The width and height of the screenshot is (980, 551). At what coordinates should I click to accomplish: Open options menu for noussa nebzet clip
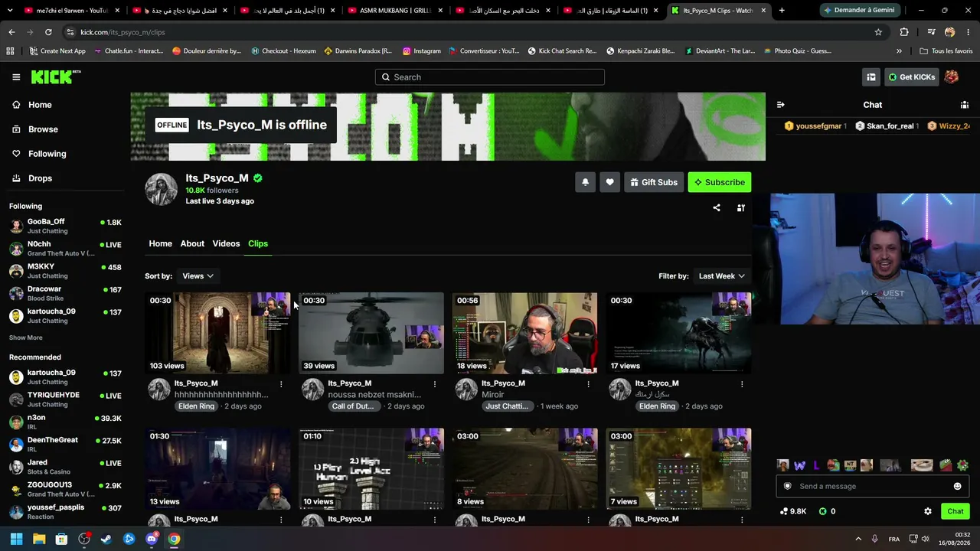[x=435, y=383]
